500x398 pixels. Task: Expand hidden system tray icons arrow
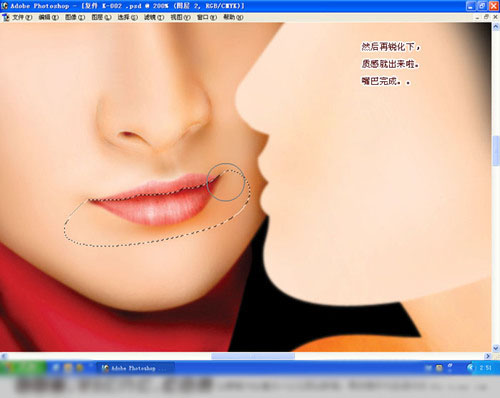click(470, 368)
